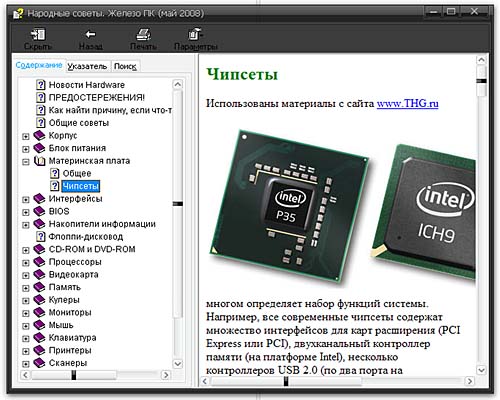This screenshot has height=400, width=500.
Task: Click the page icon beside Общие советы
Action: 40,123
